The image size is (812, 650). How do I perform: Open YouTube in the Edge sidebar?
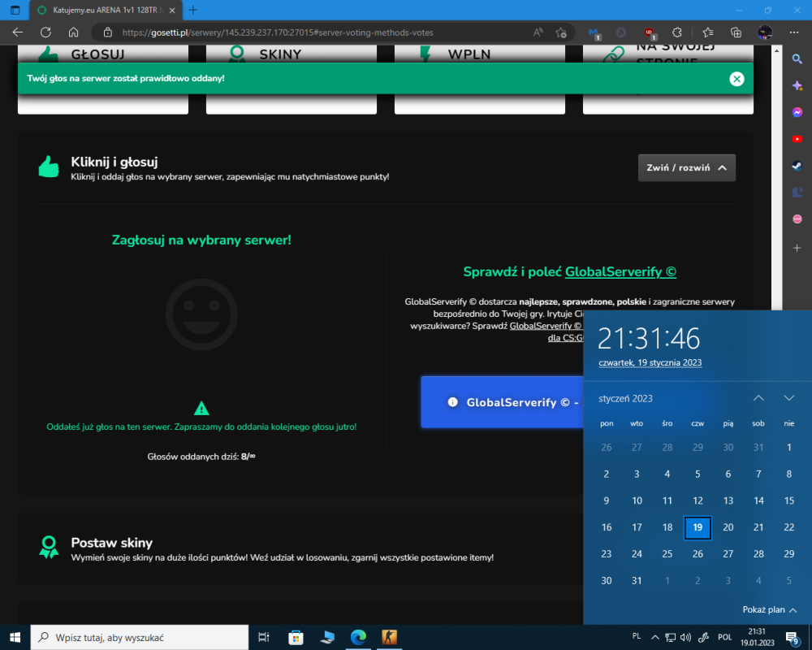click(797, 139)
